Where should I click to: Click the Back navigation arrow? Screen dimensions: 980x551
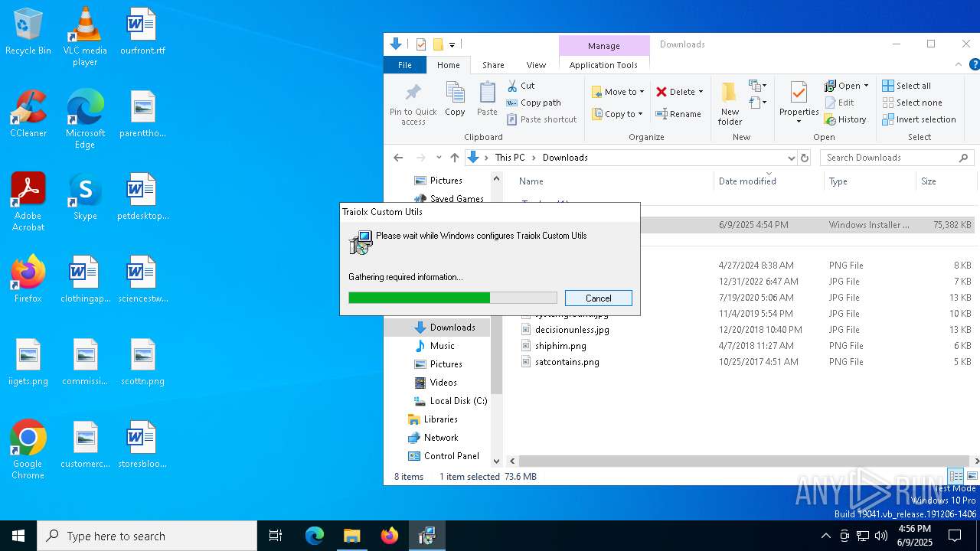click(x=398, y=158)
